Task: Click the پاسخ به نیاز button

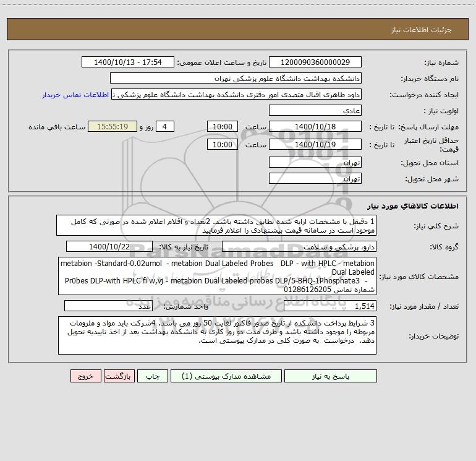Action: (x=331, y=376)
